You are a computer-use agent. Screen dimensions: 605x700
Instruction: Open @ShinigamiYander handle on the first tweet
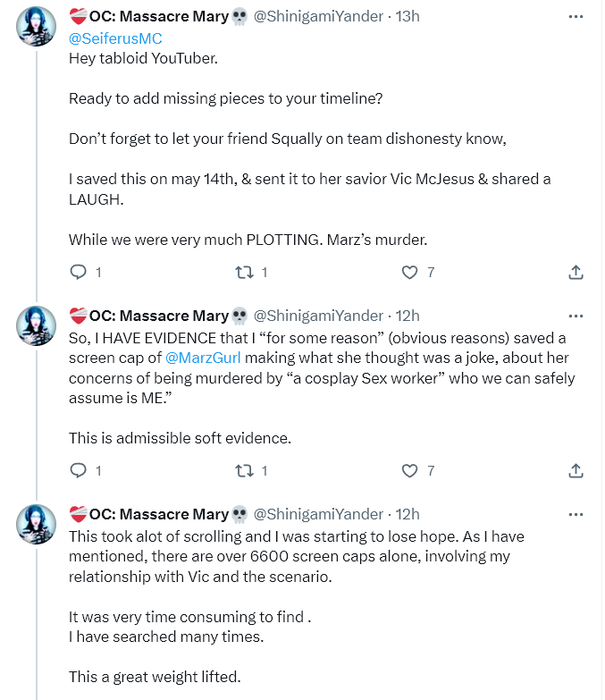(x=319, y=16)
